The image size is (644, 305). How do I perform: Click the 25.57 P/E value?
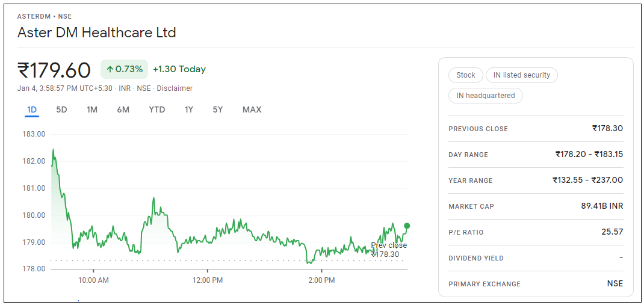pos(612,232)
